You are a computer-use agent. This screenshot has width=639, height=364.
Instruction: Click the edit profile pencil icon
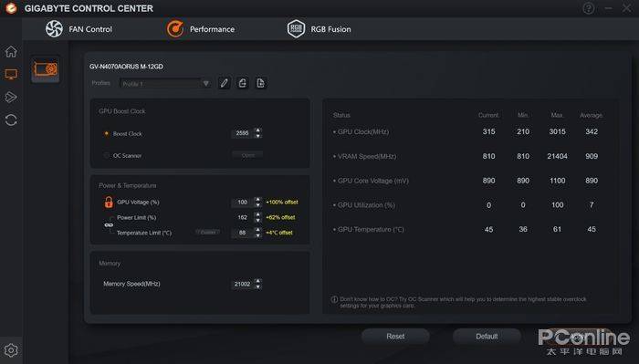(225, 83)
